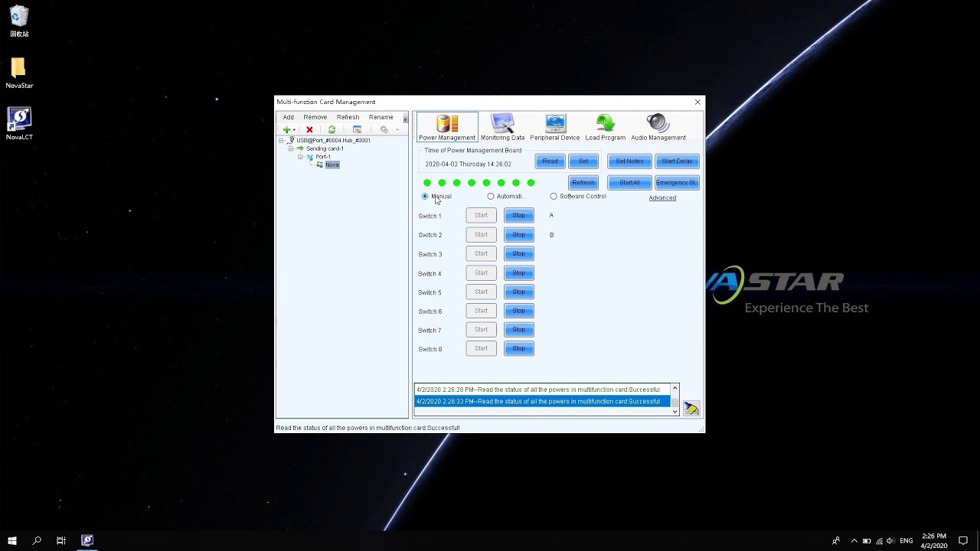Select the highlighted 2:26:33 PM log entry

tap(542, 402)
